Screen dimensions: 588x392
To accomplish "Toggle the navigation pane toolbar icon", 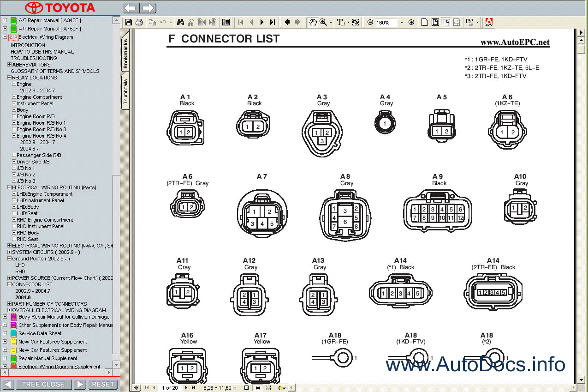I will (226, 22).
